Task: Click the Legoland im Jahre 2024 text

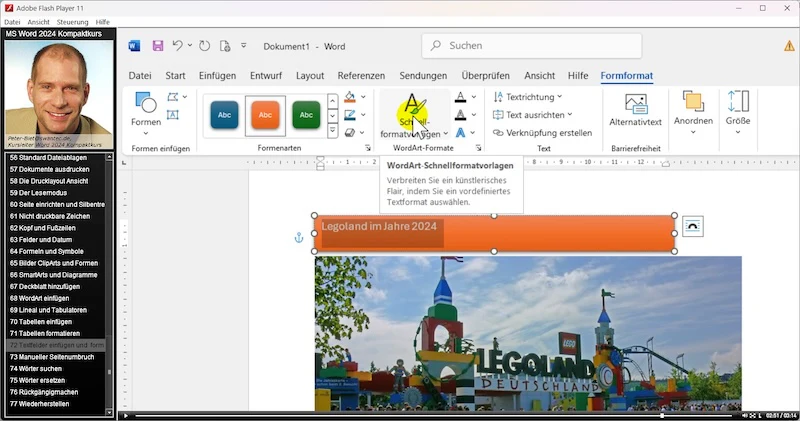Action: (x=379, y=226)
